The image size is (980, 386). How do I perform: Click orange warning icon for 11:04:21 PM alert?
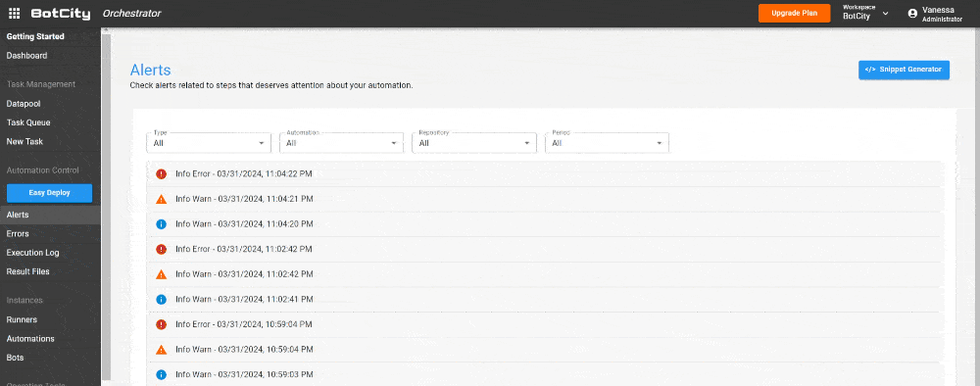tap(161, 199)
